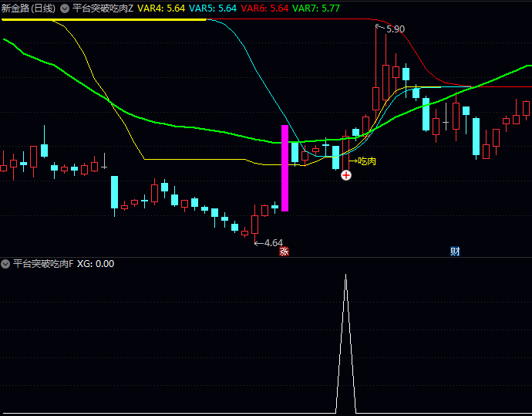Click the VAR7: 5.77 green value

316,8
